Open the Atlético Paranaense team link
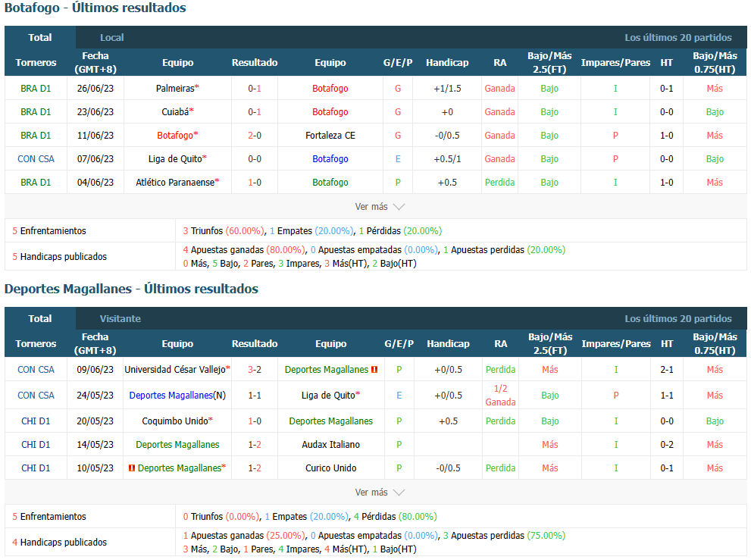This screenshot has height=560, width=751. point(175,182)
